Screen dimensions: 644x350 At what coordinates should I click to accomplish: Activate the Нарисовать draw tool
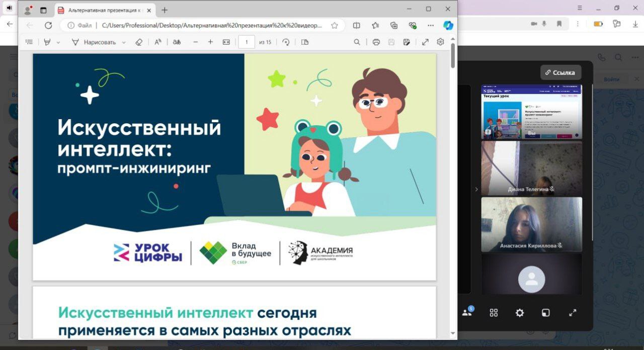point(94,42)
